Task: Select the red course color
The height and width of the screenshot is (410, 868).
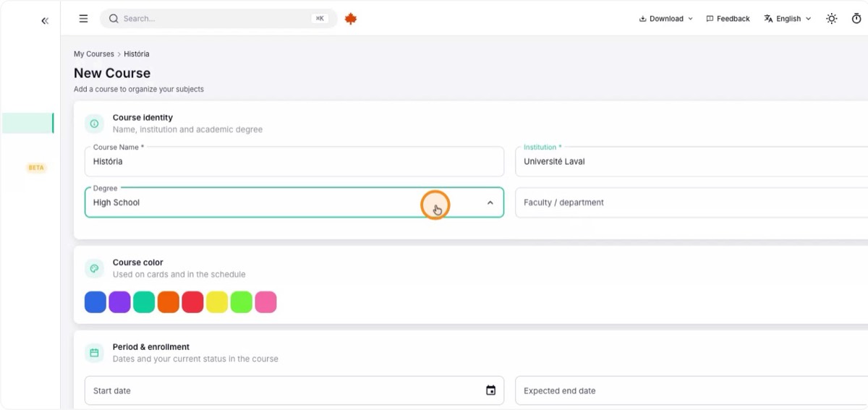Action: coord(192,302)
